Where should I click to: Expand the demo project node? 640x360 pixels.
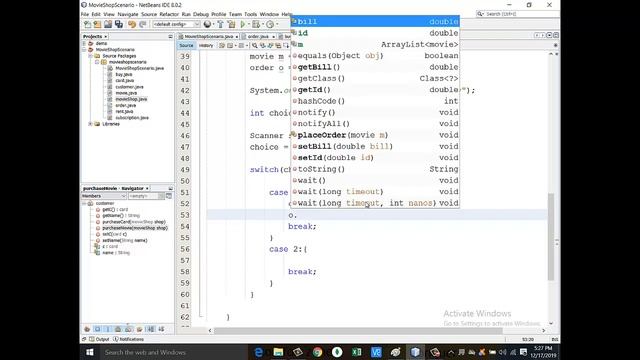click(x=84, y=43)
